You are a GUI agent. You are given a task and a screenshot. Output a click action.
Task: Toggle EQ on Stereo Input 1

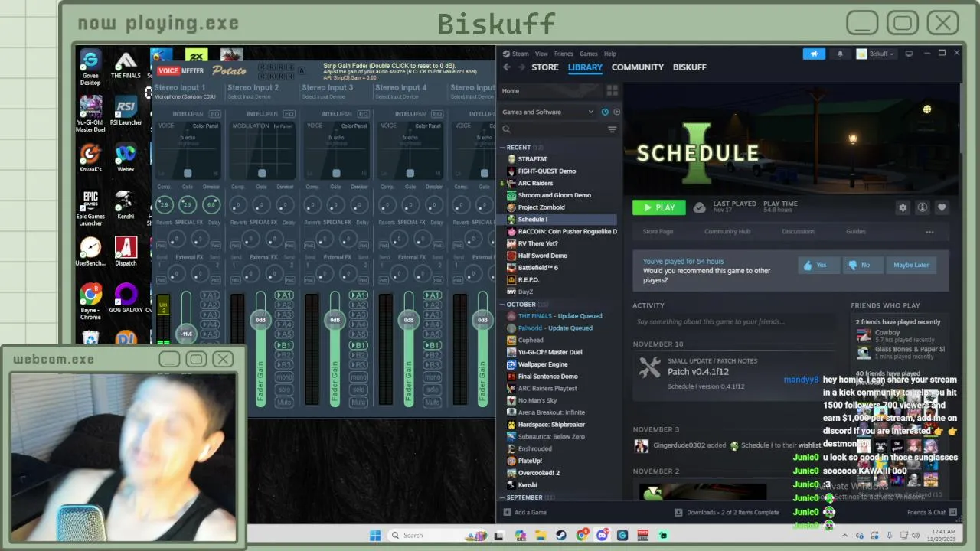coord(215,114)
